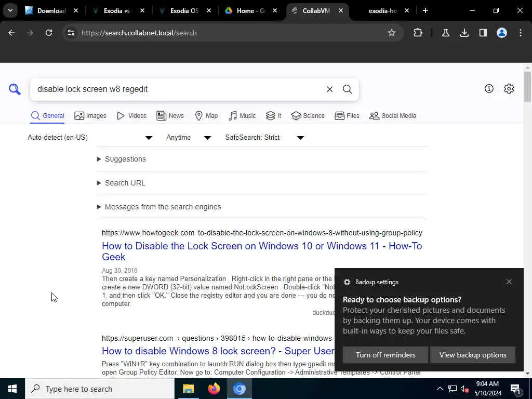The width and height of the screenshot is (532, 399).
Task: Open the notification center icon
Action: (516, 389)
